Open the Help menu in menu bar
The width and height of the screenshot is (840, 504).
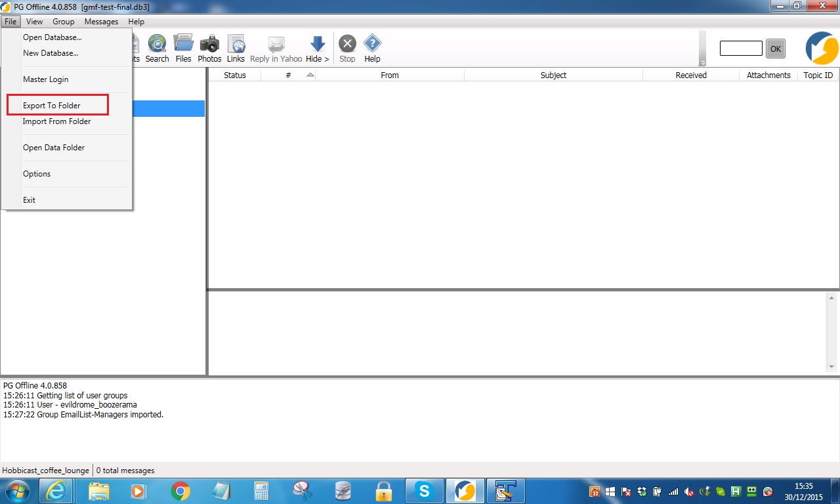point(136,22)
